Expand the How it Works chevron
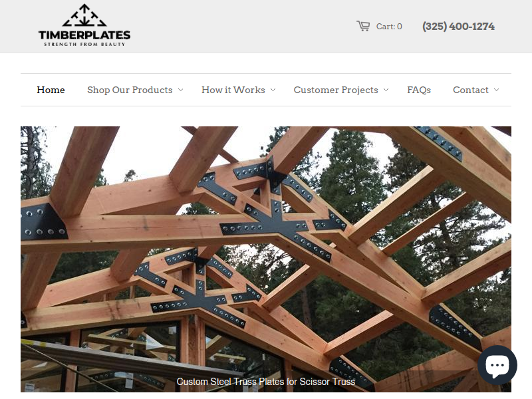Screen dimensions: 532x399 [273, 90]
